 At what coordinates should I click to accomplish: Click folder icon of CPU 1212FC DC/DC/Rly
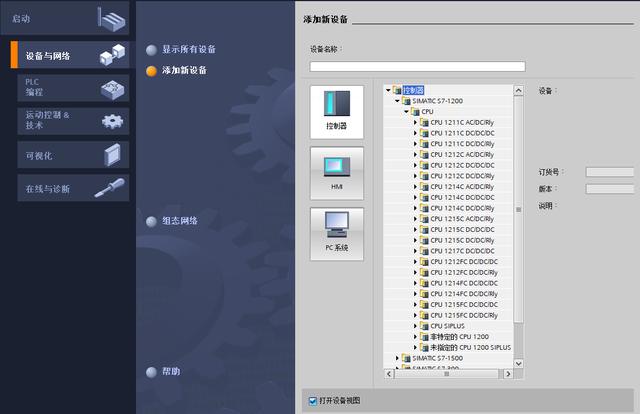(424, 272)
